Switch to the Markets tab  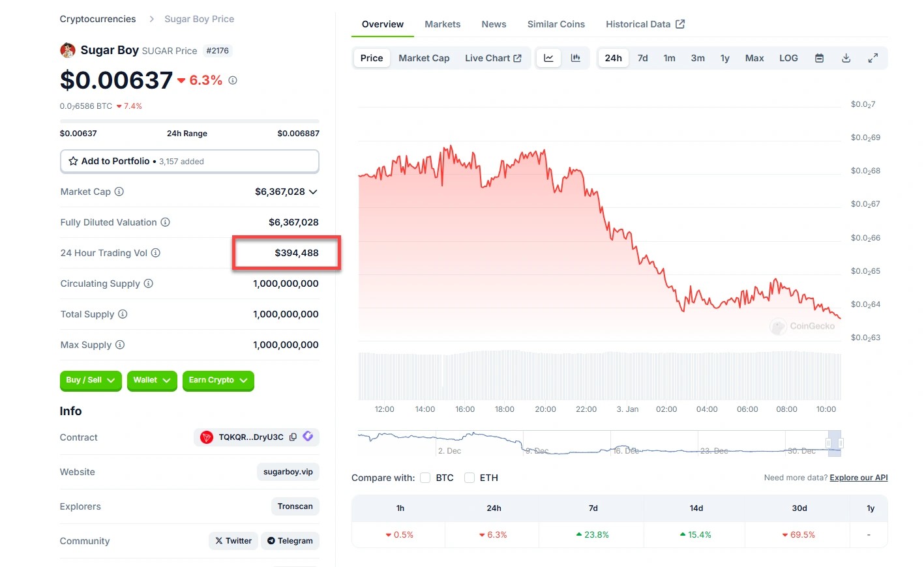442,24
